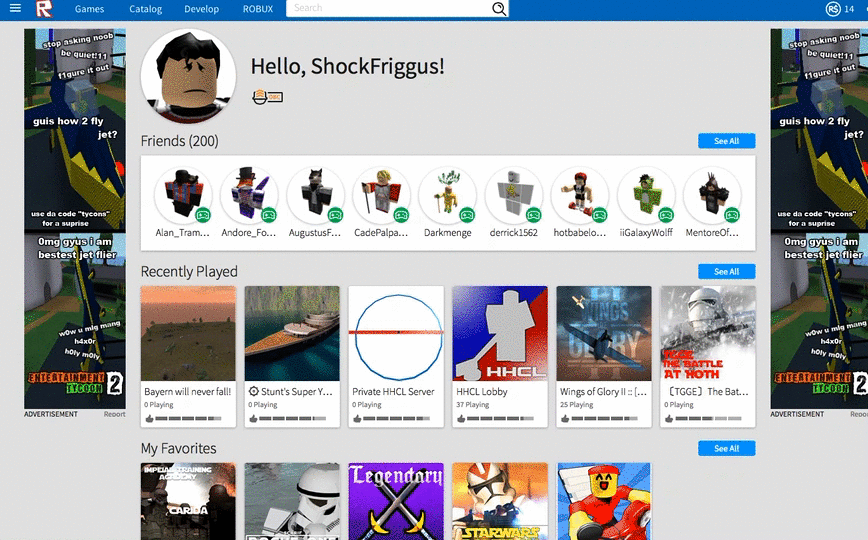Open Private HHCL Server game thumbnail
This screenshot has width=868, height=540.
coord(396,333)
